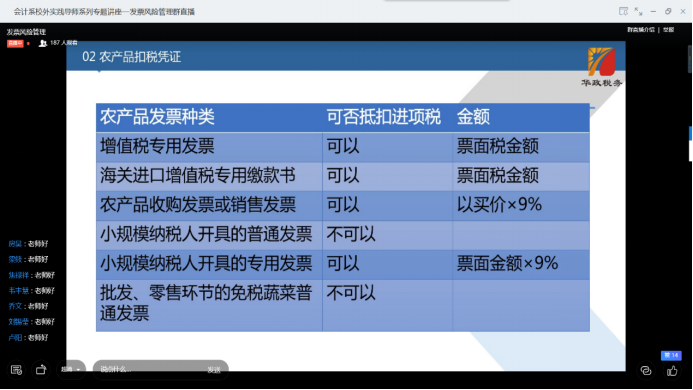The width and height of the screenshot is (693, 390).
Task: Click the second link after the divider top right
Action: pyautogui.click(x=668, y=30)
